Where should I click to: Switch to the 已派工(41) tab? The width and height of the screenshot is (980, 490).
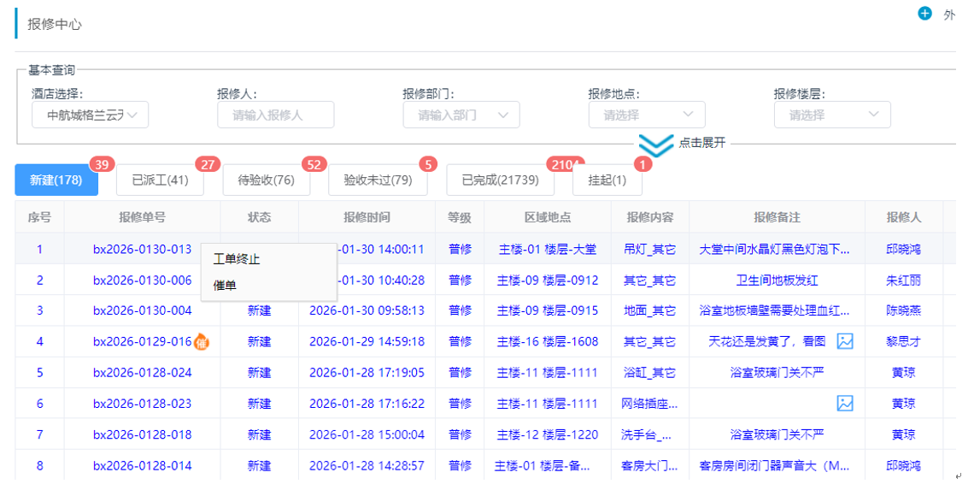(160, 180)
